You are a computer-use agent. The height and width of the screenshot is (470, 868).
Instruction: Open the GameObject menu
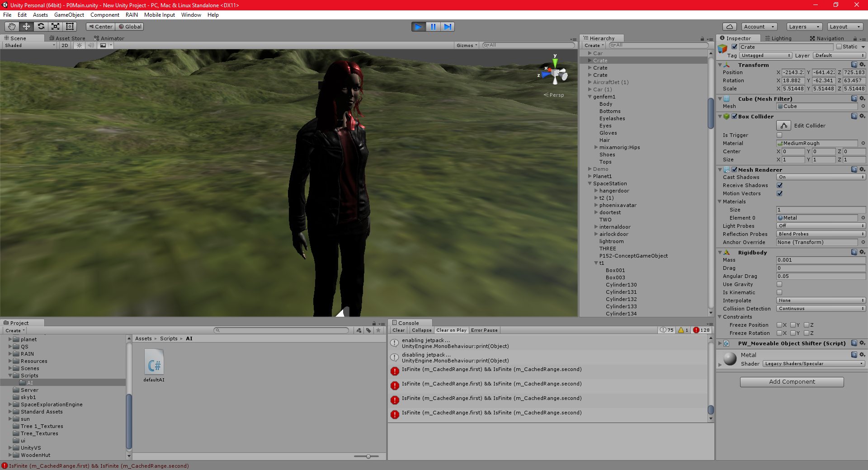pyautogui.click(x=69, y=15)
